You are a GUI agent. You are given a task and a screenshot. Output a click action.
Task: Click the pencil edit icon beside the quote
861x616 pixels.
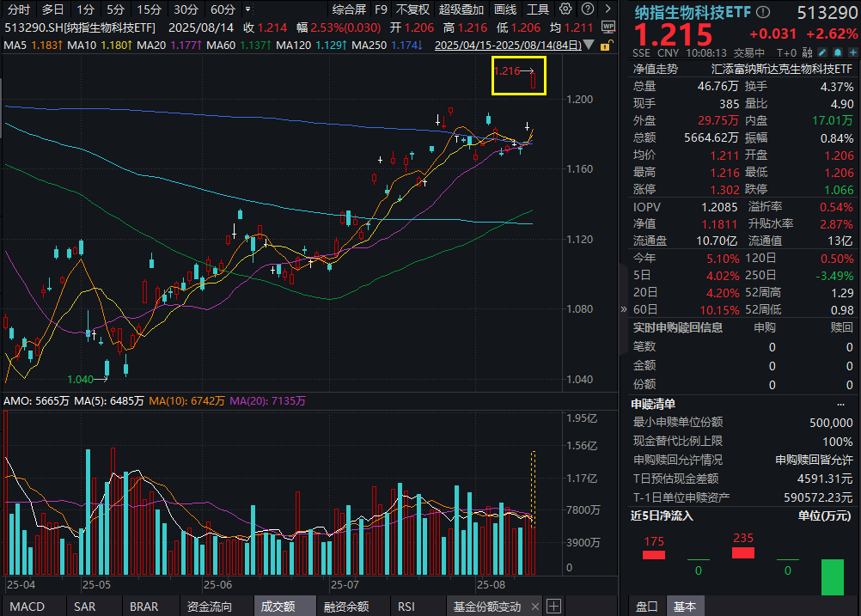822,52
